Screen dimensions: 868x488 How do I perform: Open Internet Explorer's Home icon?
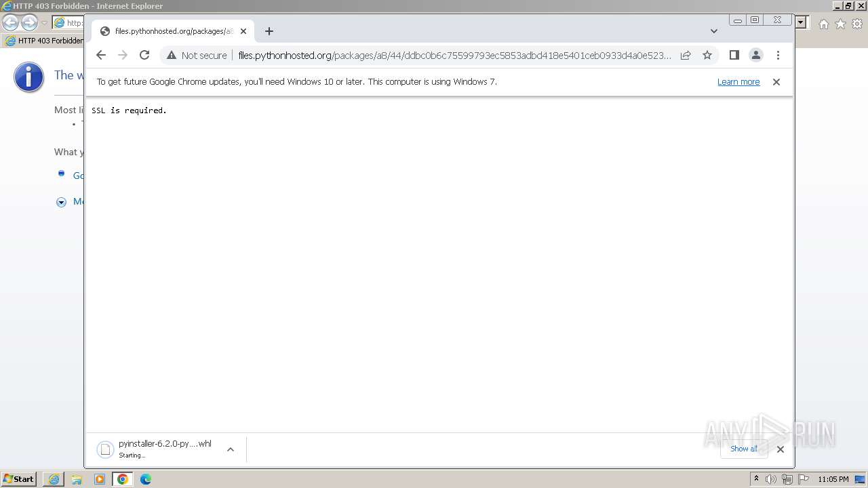(x=823, y=24)
